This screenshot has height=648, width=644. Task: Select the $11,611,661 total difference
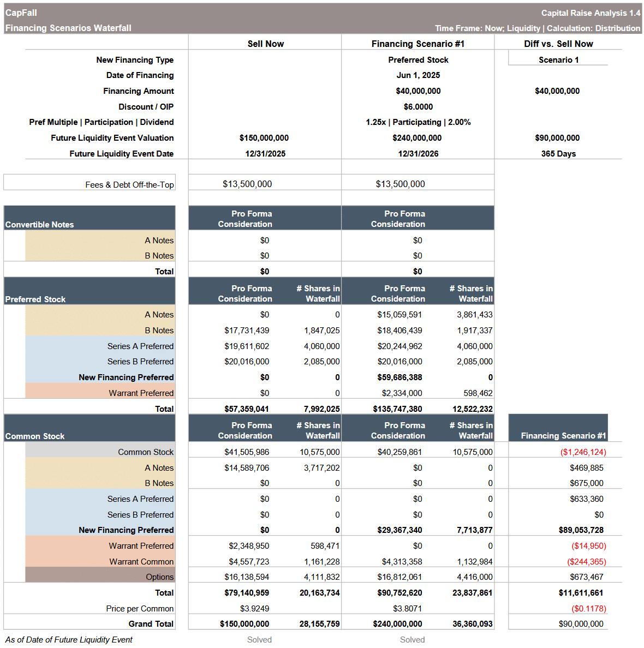point(581,593)
